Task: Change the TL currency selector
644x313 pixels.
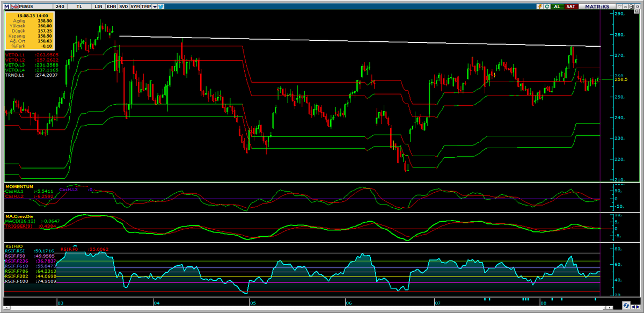Action: (79, 6)
